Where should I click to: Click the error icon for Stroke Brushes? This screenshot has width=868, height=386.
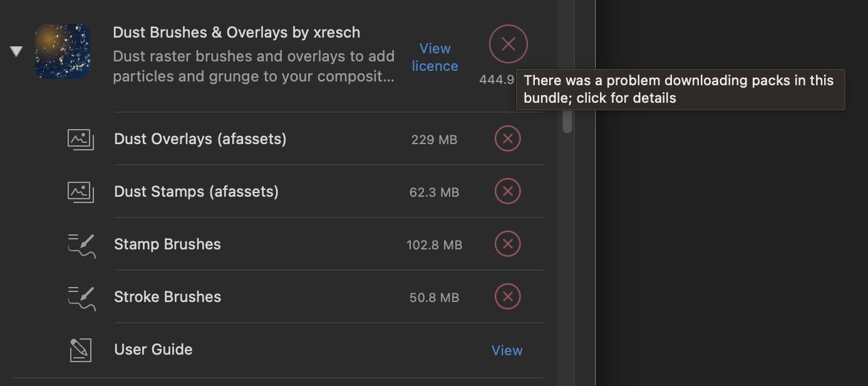point(507,297)
